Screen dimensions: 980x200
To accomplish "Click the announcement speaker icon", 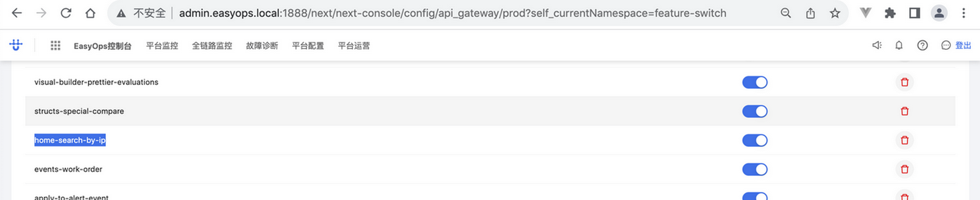I will tap(876, 45).
